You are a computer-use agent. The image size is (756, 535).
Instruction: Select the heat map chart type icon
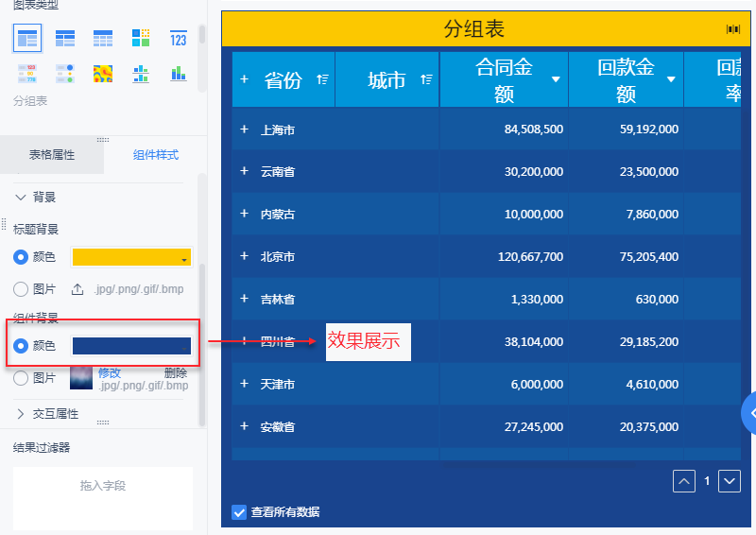[103, 74]
